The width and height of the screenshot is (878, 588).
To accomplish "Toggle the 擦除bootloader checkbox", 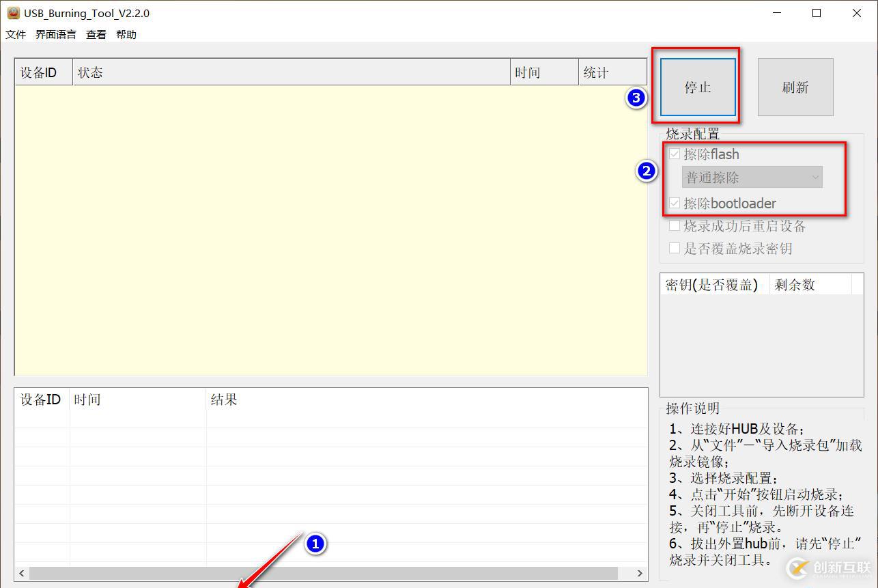I will pyautogui.click(x=675, y=204).
